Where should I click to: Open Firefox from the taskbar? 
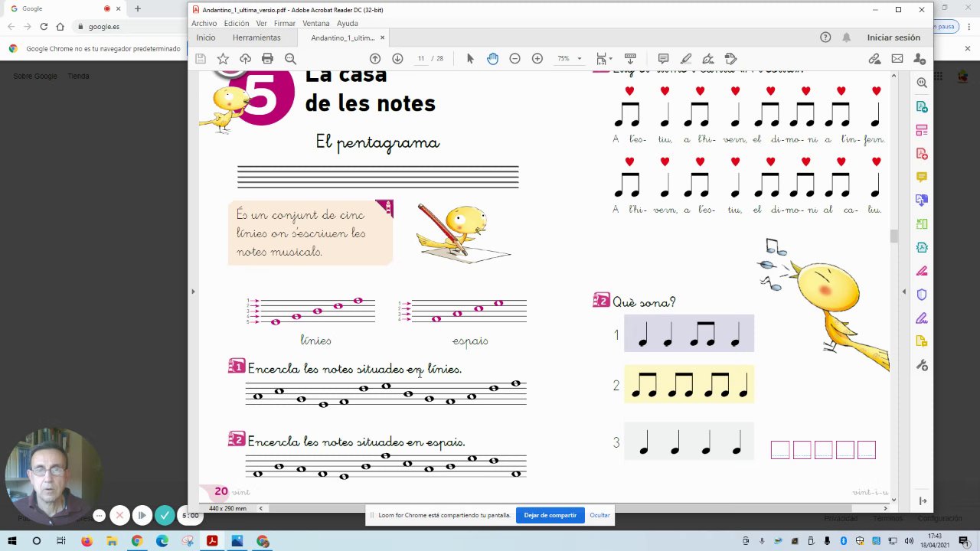(87, 541)
